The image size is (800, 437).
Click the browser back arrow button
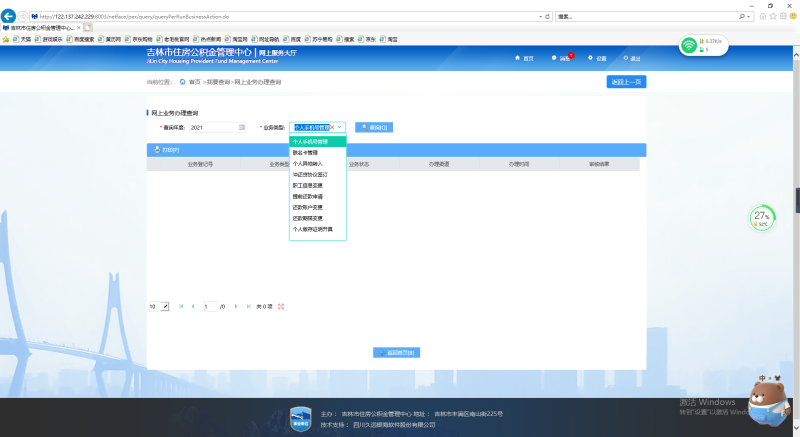pos(8,17)
